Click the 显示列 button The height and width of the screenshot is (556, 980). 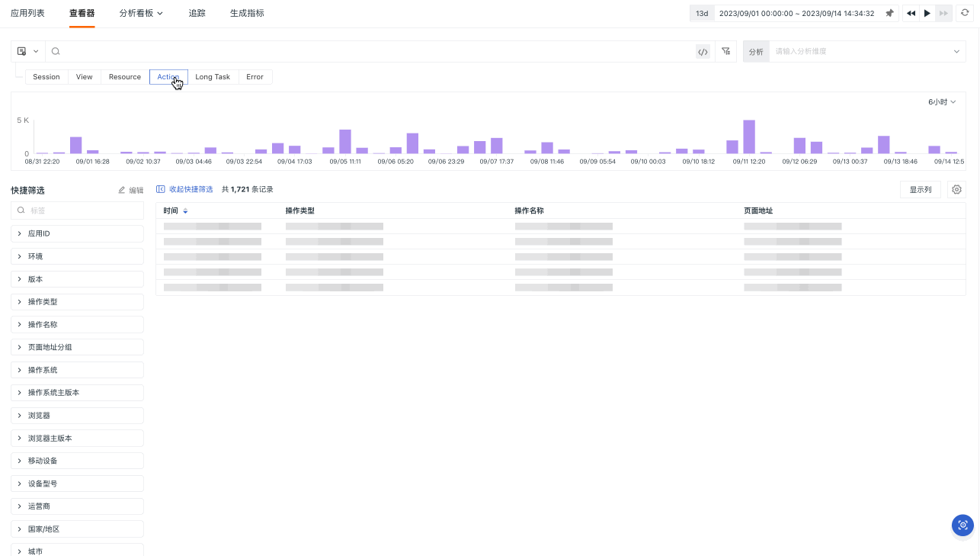point(921,190)
